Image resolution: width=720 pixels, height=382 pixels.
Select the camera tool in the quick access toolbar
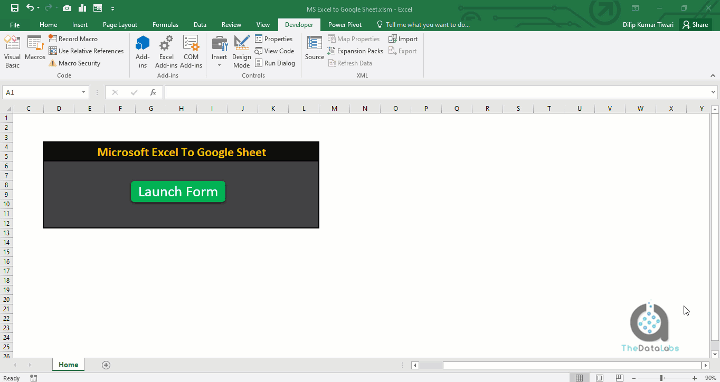click(67, 8)
